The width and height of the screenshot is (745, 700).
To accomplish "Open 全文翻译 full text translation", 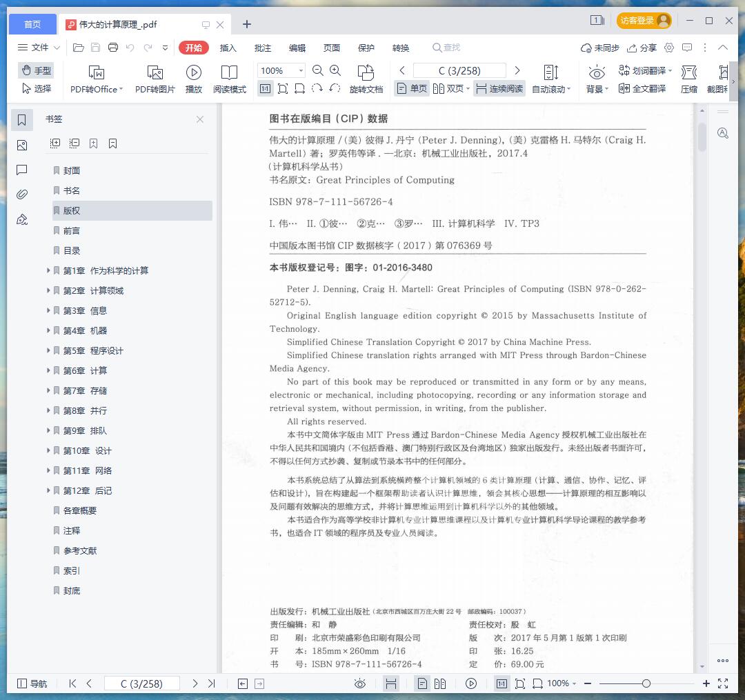I will [x=642, y=88].
